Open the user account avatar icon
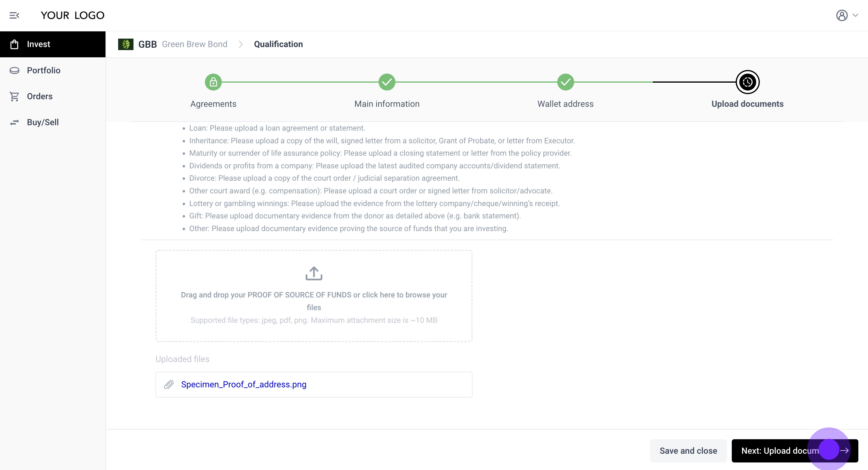 (x=841, y=15)
